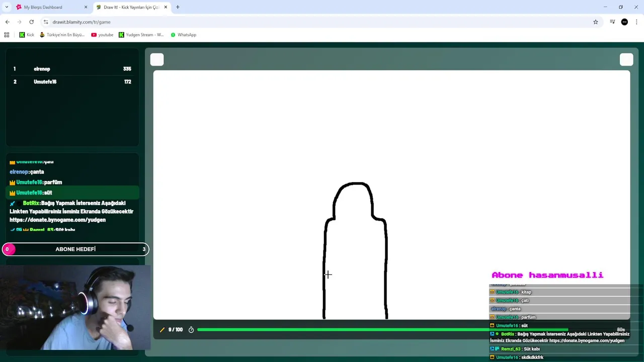Open the youtube bookmark
The image size is (644, 362).
pyautogui.click(x=102, y=35)
